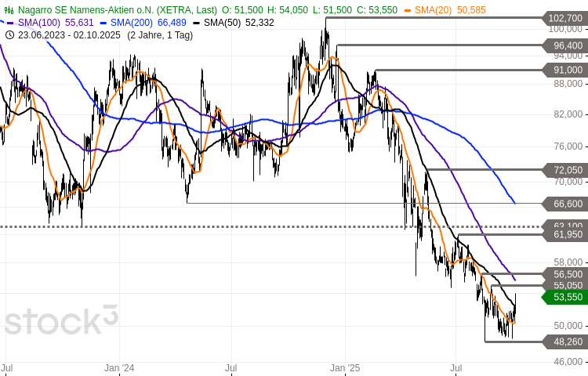Screen dimensions: 588x376
Task: Select the 72,050 horizontal level tag
Action: point(564,170)
